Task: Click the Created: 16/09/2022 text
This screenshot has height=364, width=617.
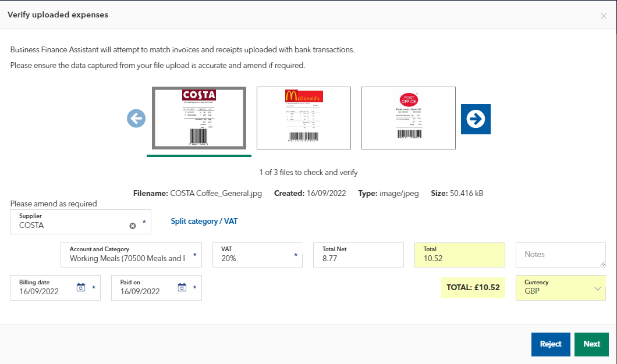Action: point(310,194)
